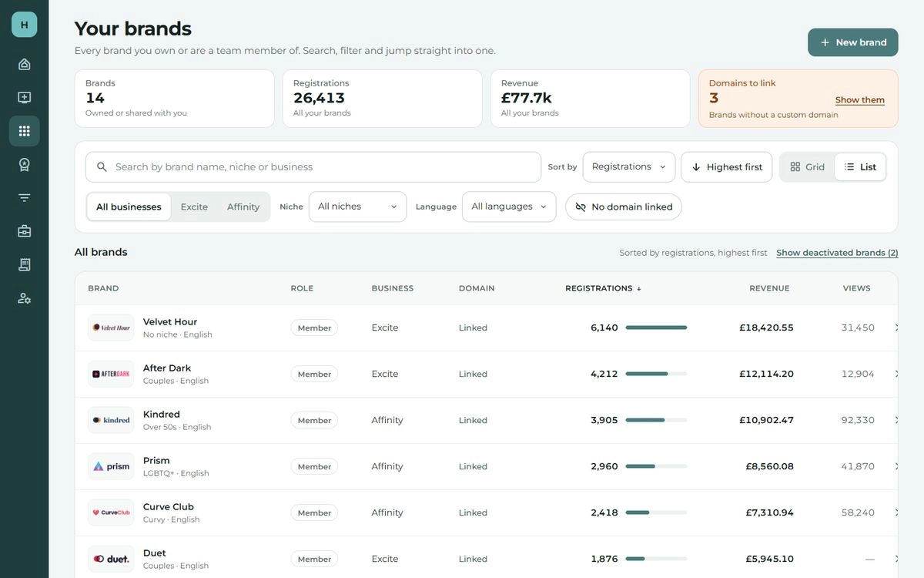Image resolution: width=924 pixels, height=578 pixels.
Task: Click the After Dark logo thumbnail
Action: 111,374
